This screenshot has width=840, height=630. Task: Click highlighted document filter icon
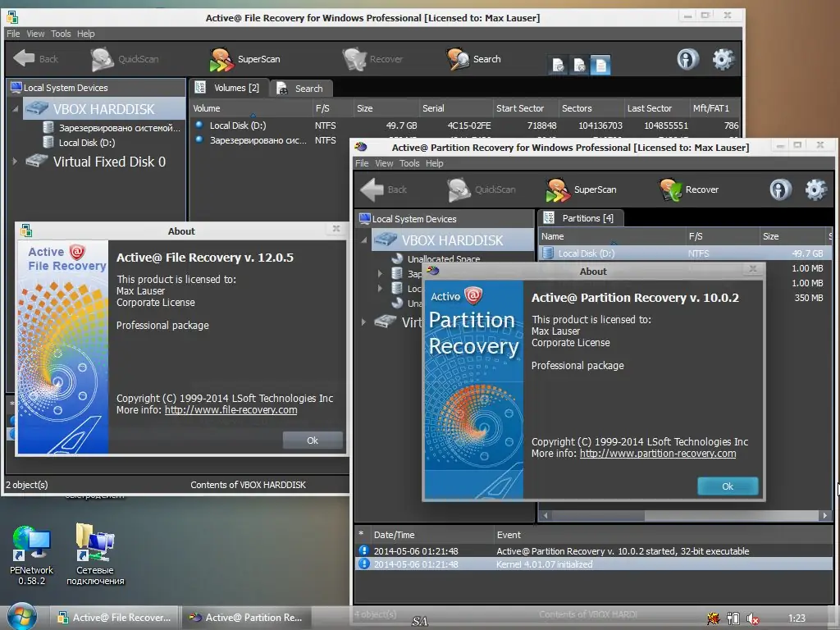(600, 66)
